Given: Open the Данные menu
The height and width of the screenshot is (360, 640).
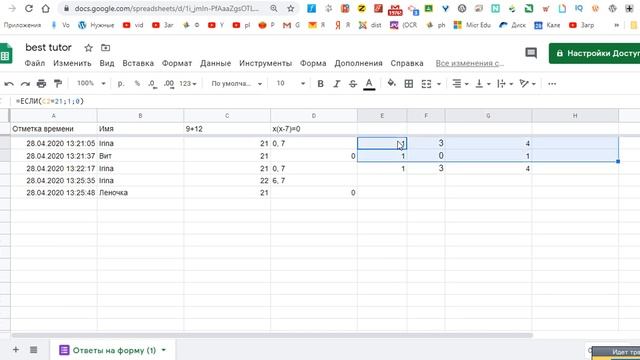Looking at the screenshot, I should [x=216, y=63].
